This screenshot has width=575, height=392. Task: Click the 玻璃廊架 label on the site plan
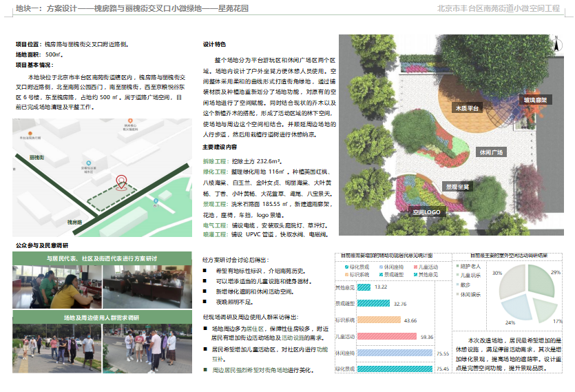click(535, 101)
